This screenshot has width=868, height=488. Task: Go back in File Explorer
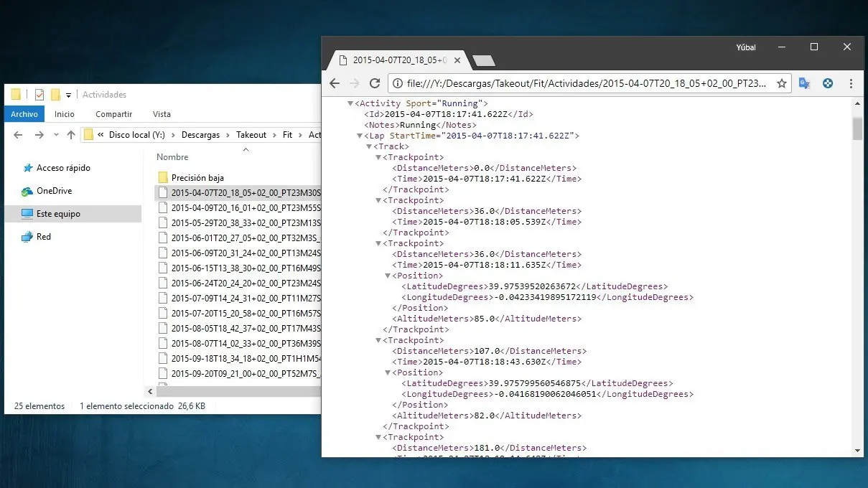(x=19, y=135)
